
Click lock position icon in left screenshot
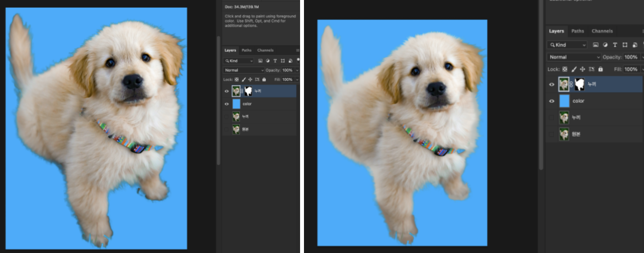click(x=250, y=79)
